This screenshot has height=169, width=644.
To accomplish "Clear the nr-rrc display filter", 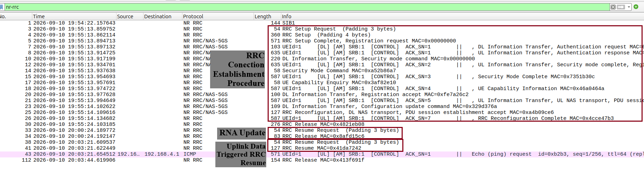I will pos(613,7).
